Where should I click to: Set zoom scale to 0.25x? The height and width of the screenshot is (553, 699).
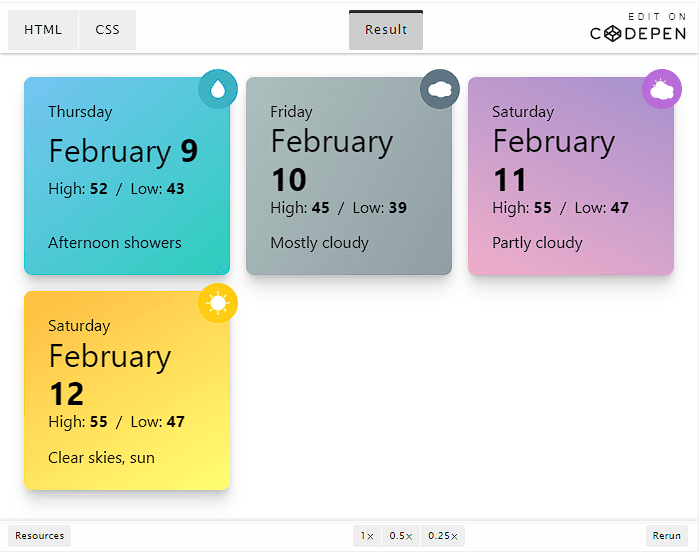point(442,536)
